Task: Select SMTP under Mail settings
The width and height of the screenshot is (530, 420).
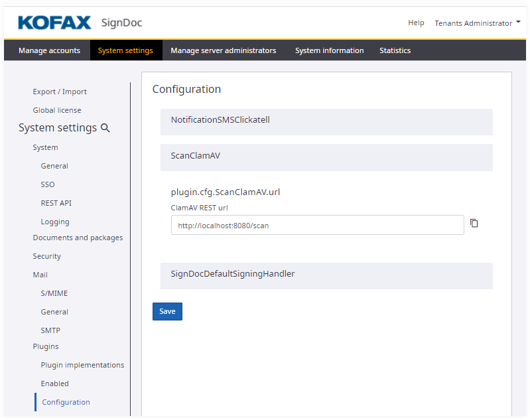Action: (x=50, y=331)
